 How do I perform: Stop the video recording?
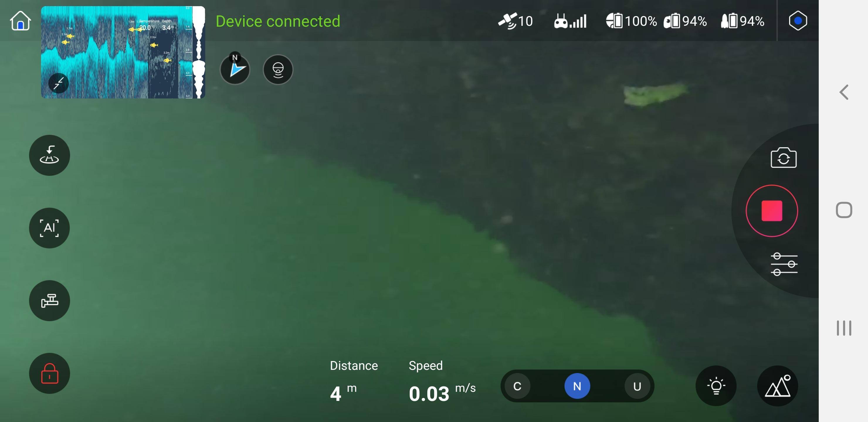772,211
